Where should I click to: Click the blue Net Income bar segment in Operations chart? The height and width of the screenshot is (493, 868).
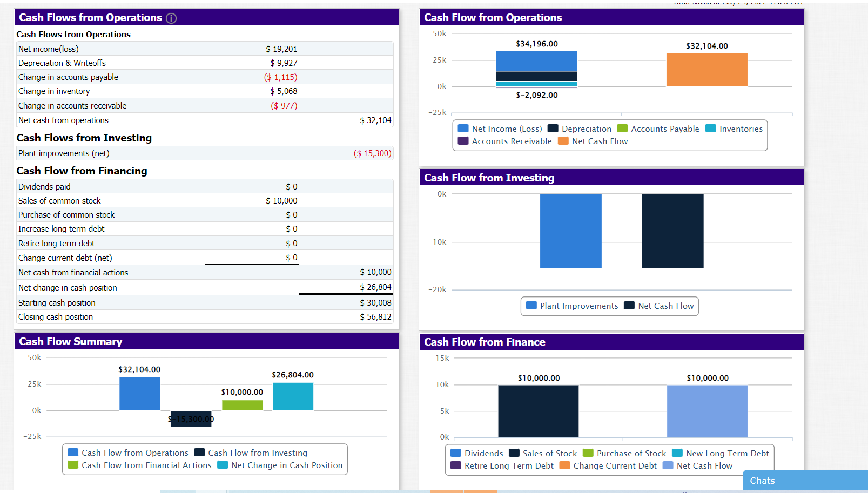tap(536, 61)
